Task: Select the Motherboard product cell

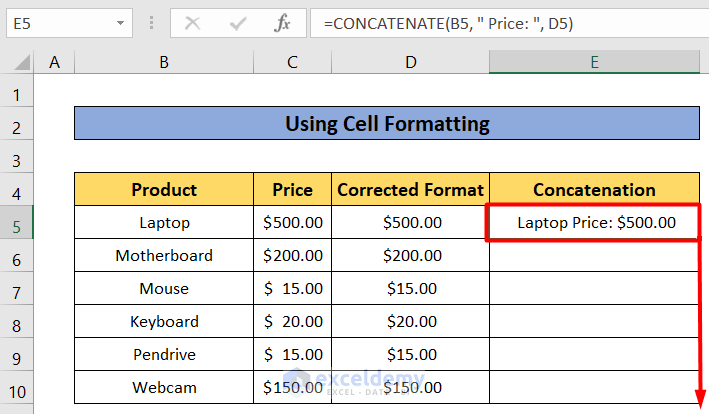Action: 163,256
